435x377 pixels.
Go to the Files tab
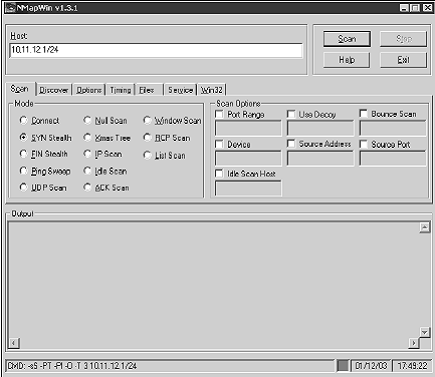click(149, 90)
